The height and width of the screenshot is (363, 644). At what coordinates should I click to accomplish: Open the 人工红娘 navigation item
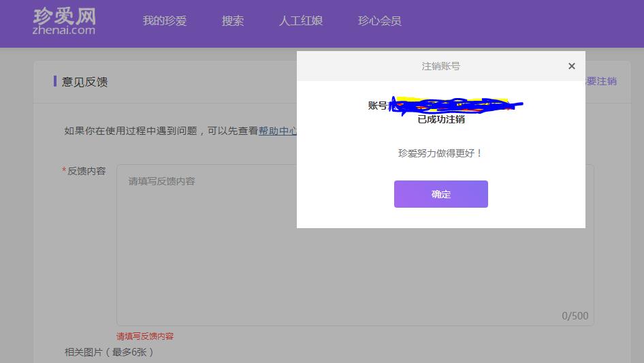(301, 20)
